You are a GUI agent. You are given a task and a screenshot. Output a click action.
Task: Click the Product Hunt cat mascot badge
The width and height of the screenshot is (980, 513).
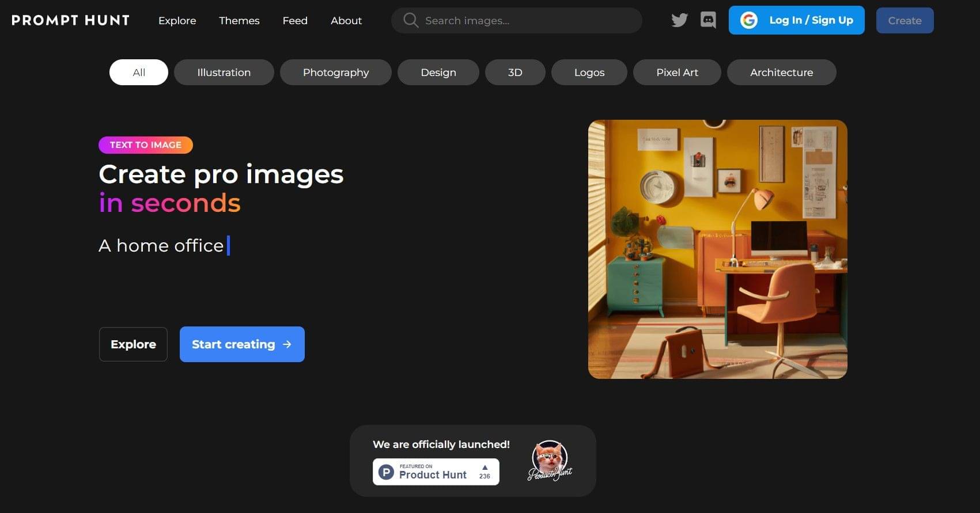550,461
